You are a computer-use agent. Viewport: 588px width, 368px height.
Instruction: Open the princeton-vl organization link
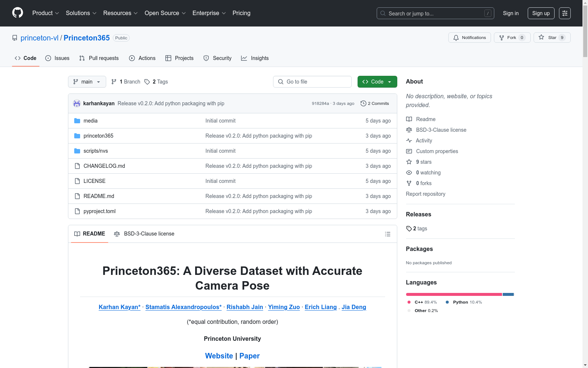(x=39, y=38)
